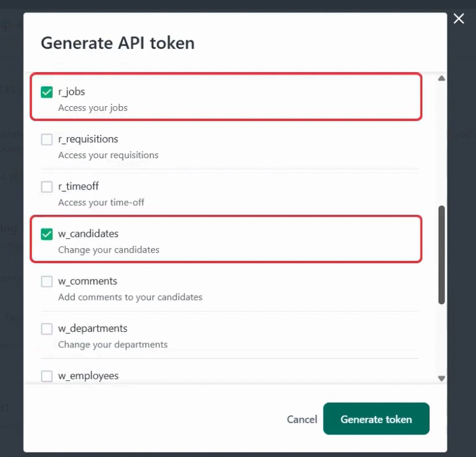The height and width of the screenshot is (457, 476).
Task: Tick the w_comments checkbox
Action: click(x=47, y=282)
